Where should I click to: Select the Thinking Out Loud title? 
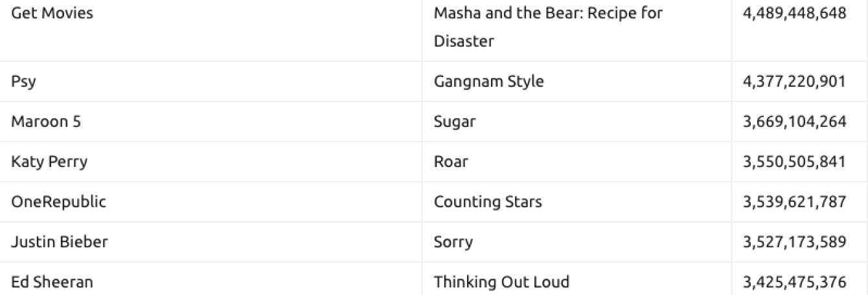click(x=501, y=282)
